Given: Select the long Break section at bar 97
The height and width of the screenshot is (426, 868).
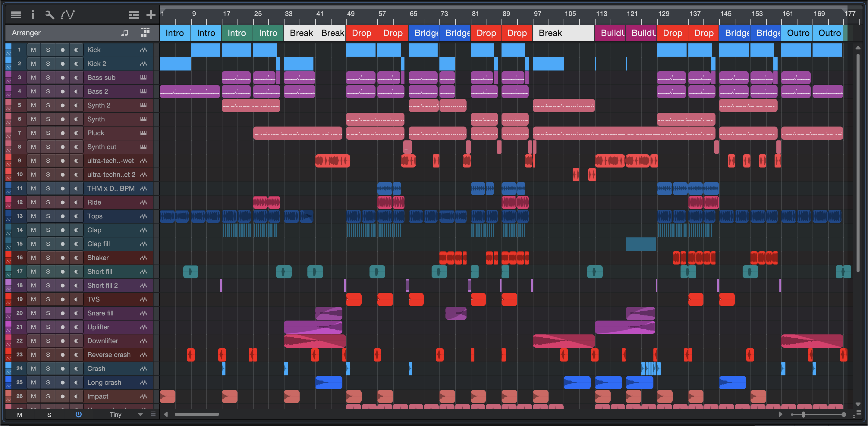Looking at the screenshot, I should (x=564, y=33).
